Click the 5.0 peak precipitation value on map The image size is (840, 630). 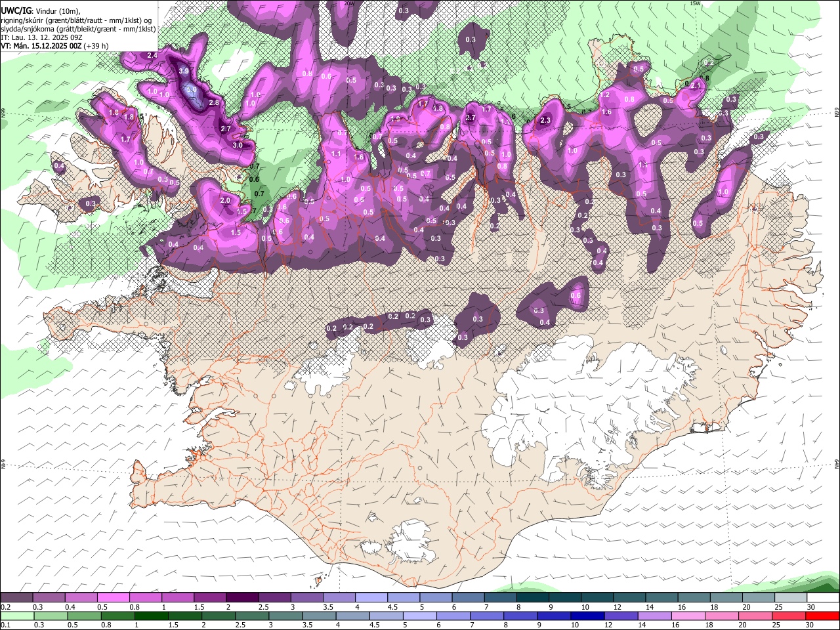point(192,89)
